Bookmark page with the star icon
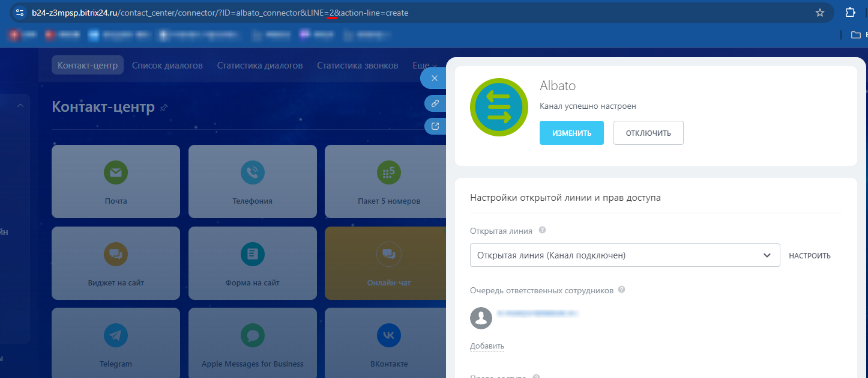Screen dimensions: 868x378 (819, 13)
